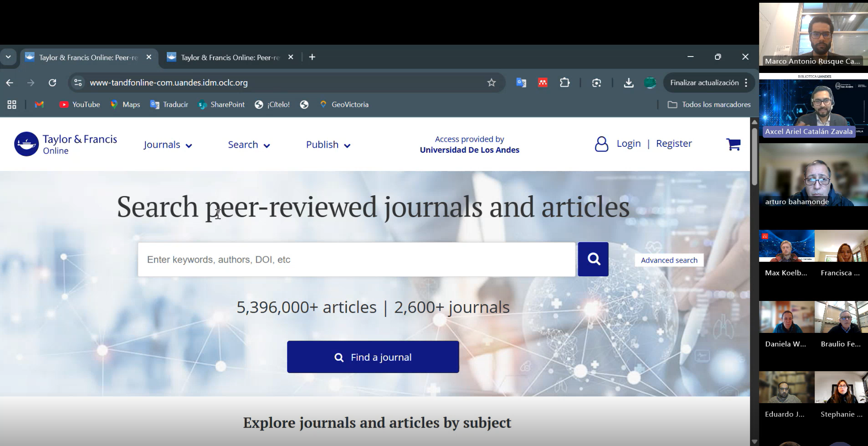Open the SharePoint bookmark
Image resolution: width=868 pixels, height=446 pixels.
[221, 104]
